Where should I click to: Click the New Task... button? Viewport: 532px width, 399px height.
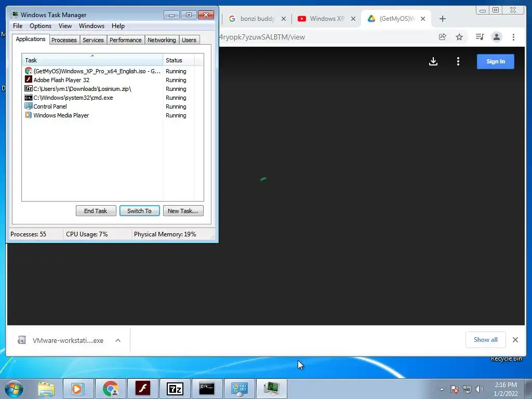pos(183,211)
